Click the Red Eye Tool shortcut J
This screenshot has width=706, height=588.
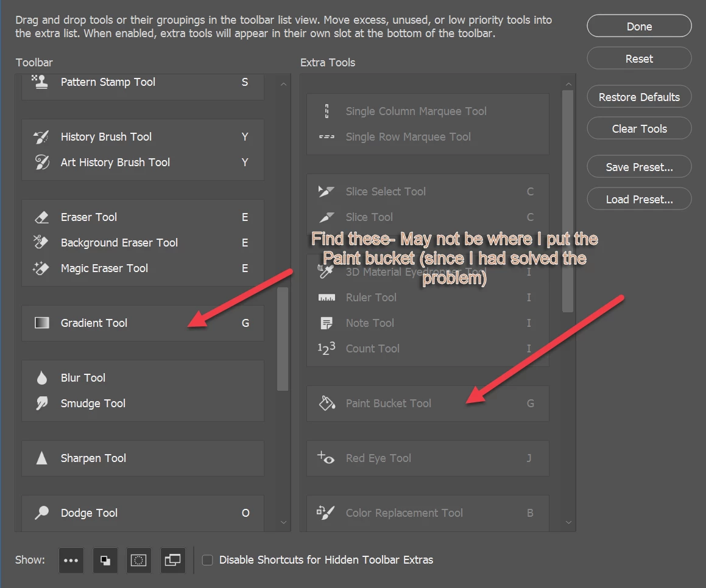pyautogui.click(x=529, y=458)
